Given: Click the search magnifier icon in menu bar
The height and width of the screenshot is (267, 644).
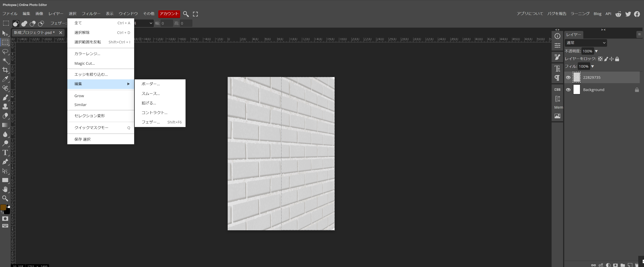Looking at the screenshot, I should click(x=186, y=14).
